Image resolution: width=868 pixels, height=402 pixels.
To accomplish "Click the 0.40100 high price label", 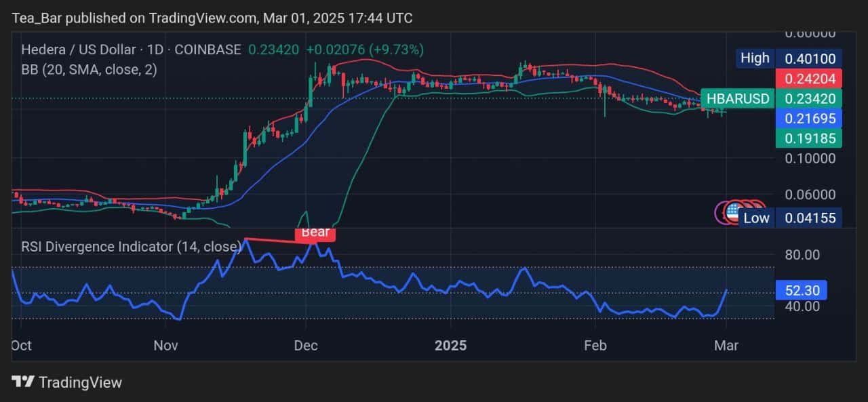I will point(809,58).
